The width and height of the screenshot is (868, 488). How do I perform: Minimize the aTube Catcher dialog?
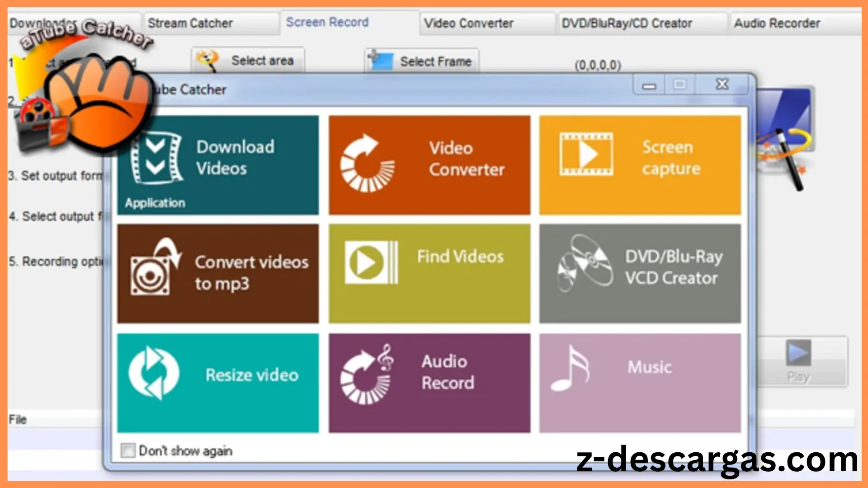click(649, 85)
